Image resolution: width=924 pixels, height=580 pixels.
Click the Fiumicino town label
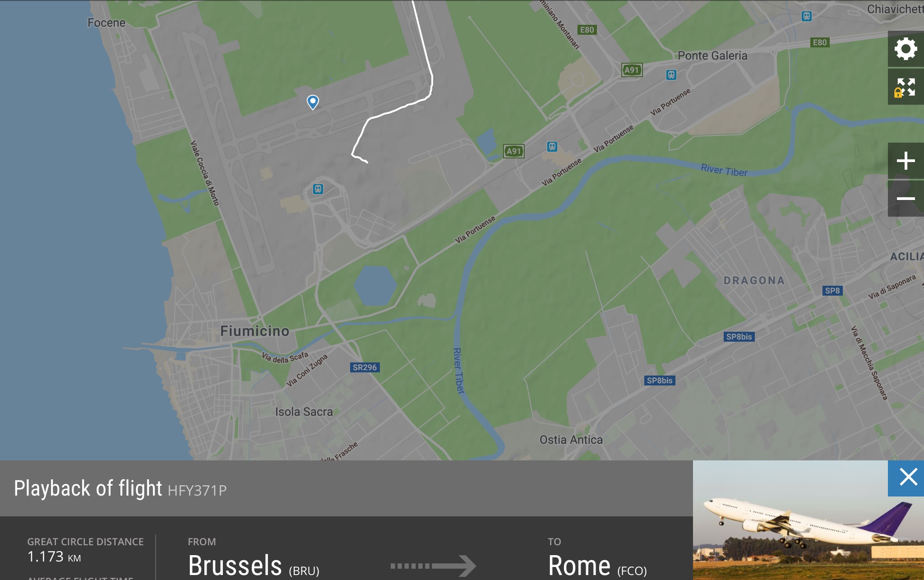(x=255, y=331)
